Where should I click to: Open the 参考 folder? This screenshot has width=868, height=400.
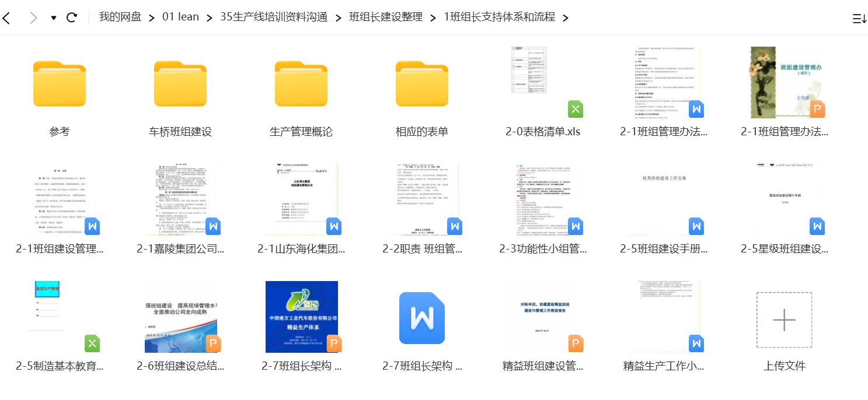tap(60, 83)
